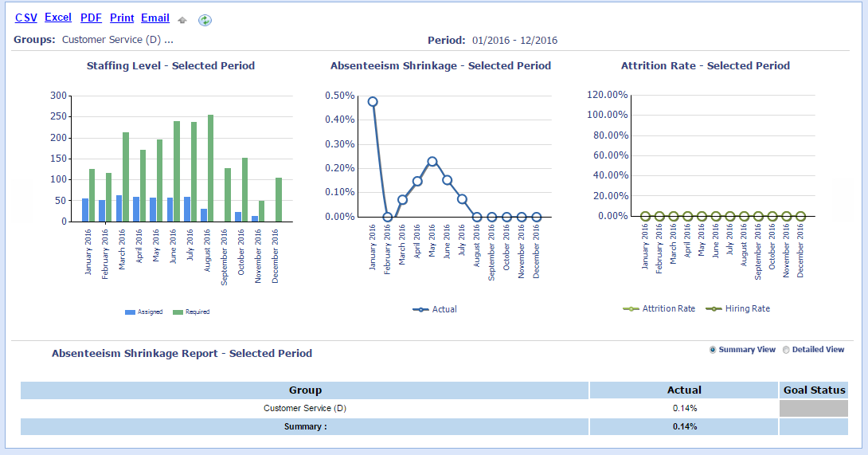
Task: Toggle the Hiring Rate legend marker
Action: (714, 309)
